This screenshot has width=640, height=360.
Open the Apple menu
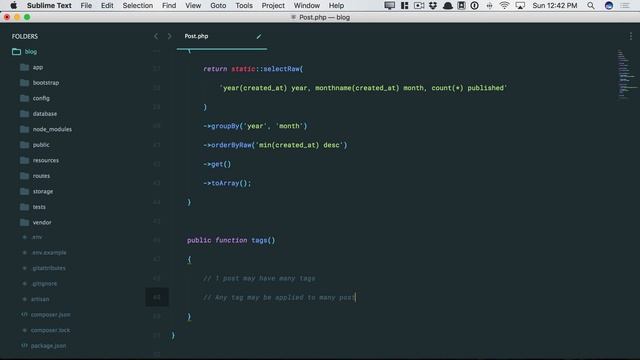point(13,5)
